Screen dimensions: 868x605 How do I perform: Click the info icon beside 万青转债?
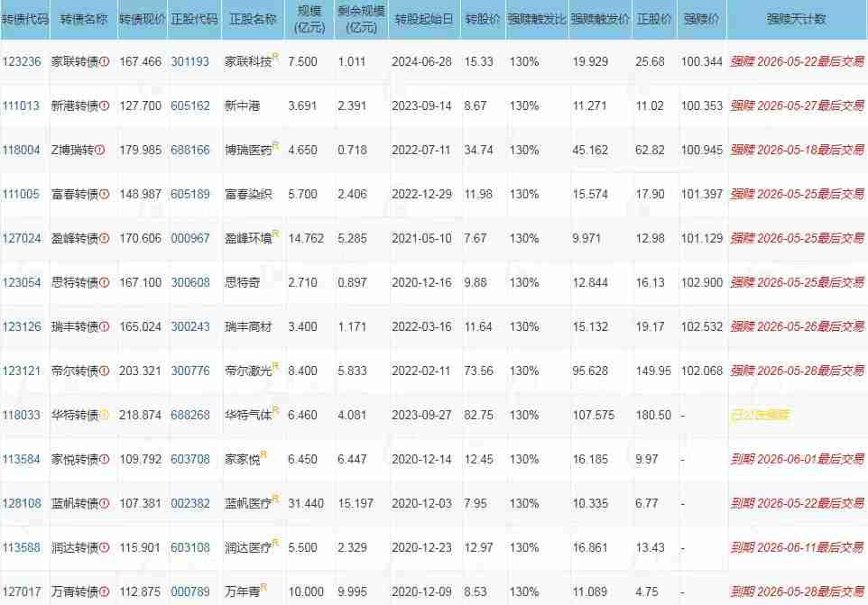[105, 591]
